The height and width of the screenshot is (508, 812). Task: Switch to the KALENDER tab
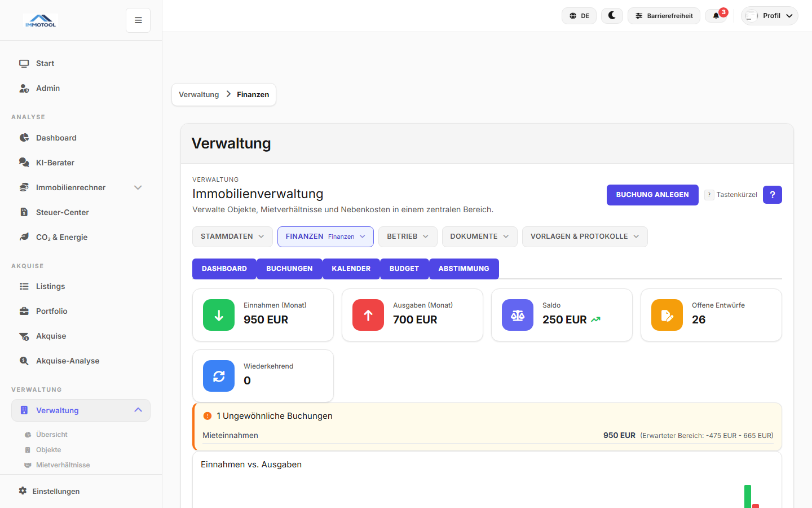[x=351, y=269]
